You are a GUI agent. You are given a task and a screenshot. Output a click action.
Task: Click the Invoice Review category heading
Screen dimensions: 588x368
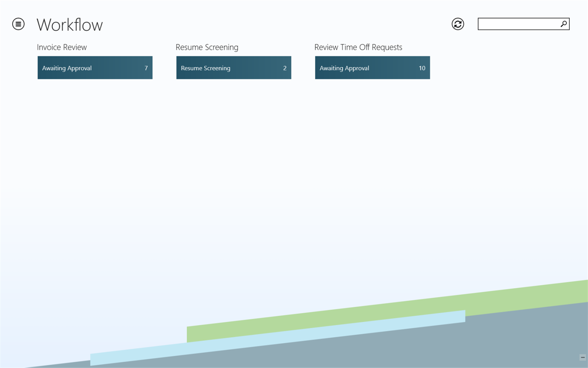(62, 47)
